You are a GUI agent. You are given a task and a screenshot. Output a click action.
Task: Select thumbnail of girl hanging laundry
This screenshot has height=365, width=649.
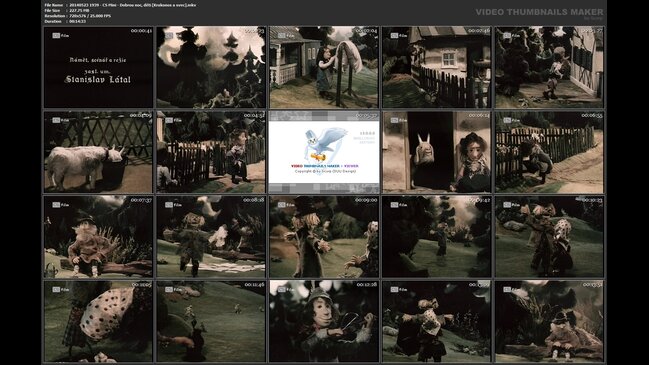click(x=324, y=67)
